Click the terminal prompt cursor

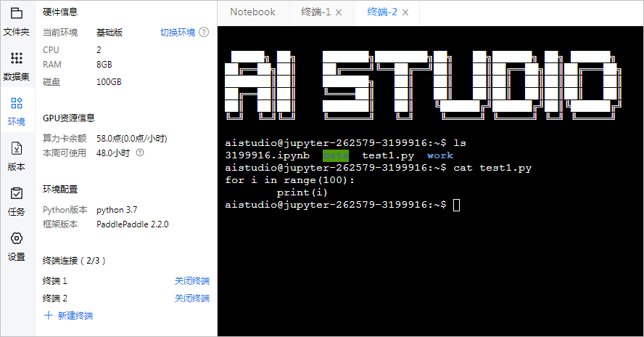[456, 205]
